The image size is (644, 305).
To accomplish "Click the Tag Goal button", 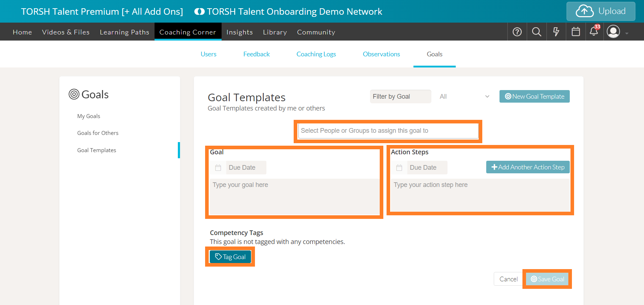I will click(230, 257).
